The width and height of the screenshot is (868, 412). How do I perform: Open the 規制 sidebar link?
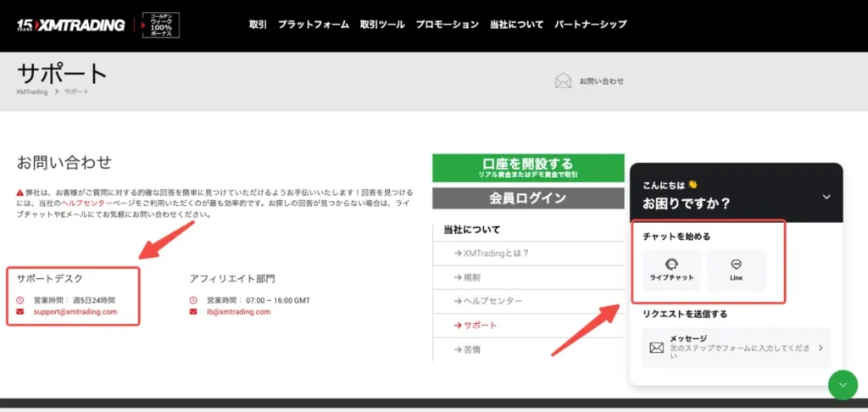coord(467,277)
